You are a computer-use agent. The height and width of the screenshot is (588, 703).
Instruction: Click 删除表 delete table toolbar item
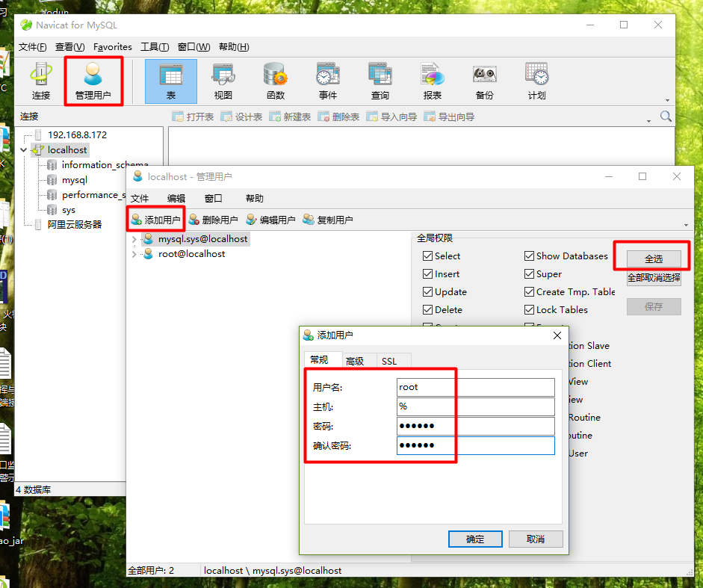(x=338, y=117)
